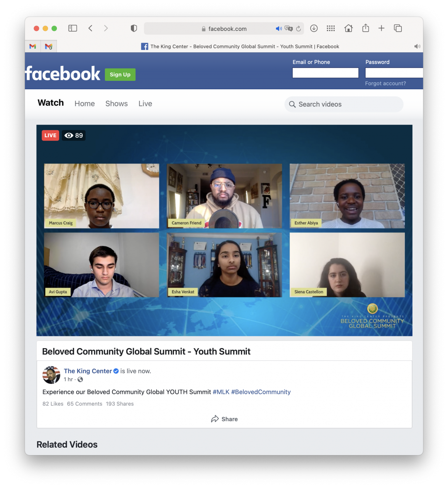
Task: Click the translate icon in address bar
Action: [288, 29]
